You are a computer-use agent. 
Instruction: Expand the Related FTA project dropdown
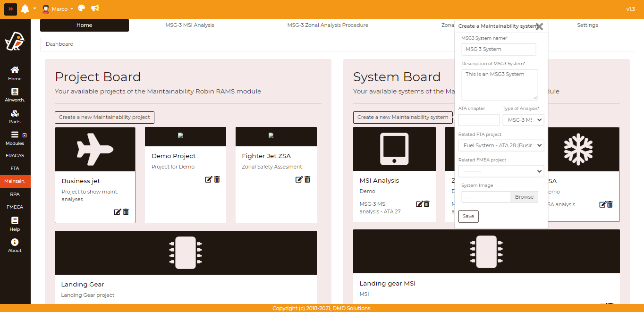[x=501, y=145]
